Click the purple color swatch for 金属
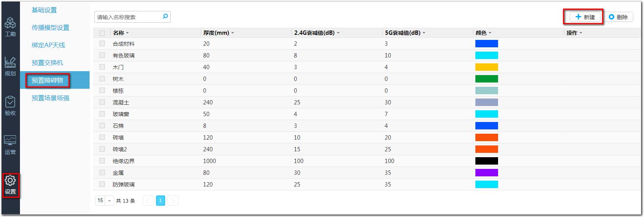 coord(486,172)
